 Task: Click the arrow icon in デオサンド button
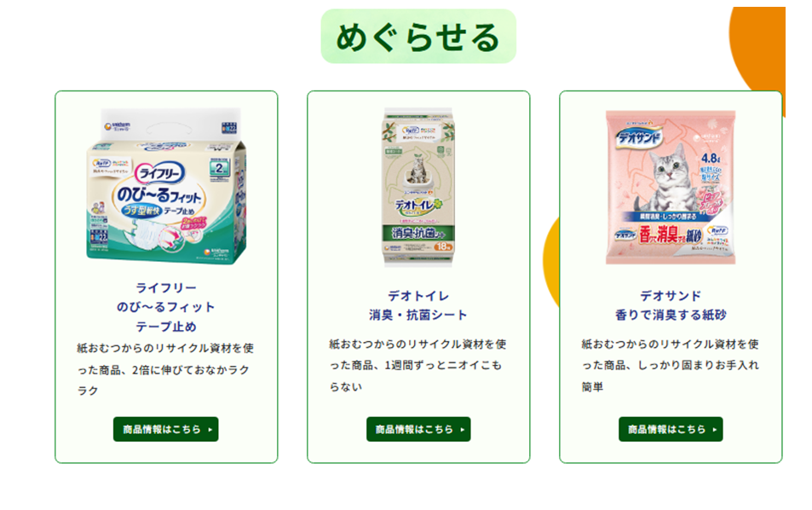[x=715, y=430]
